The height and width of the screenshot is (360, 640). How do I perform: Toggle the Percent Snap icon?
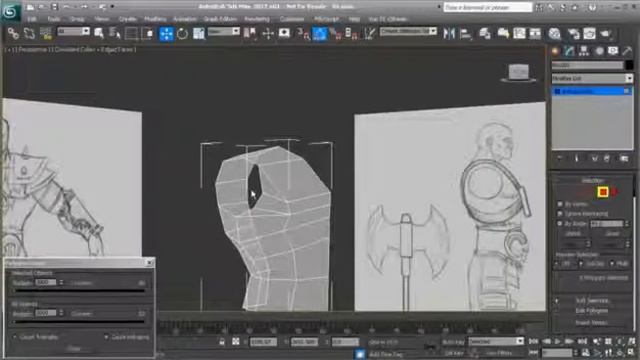pos(336,33)
